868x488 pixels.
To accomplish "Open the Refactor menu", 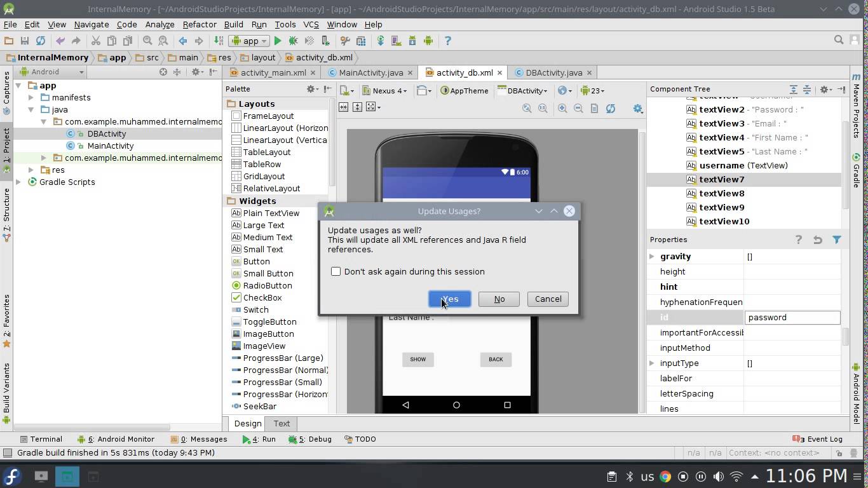I will point(199,24).
